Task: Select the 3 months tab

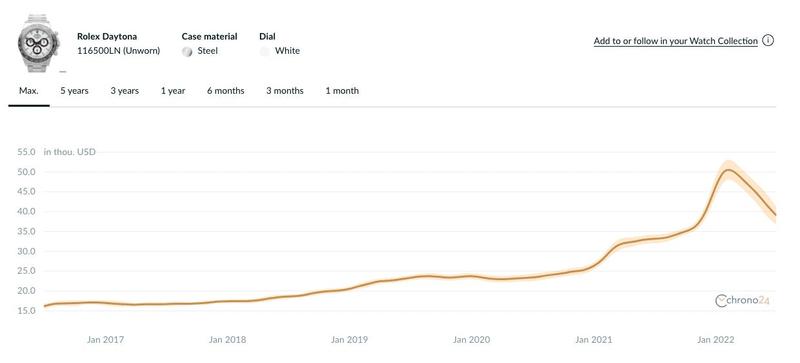Action: click(x=285, y=91)
